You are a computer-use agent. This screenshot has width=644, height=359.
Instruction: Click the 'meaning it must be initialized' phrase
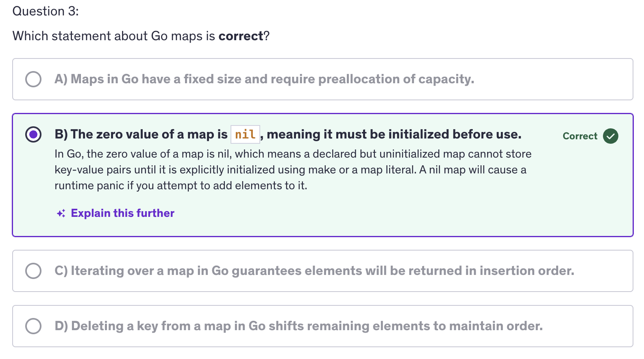394,134
